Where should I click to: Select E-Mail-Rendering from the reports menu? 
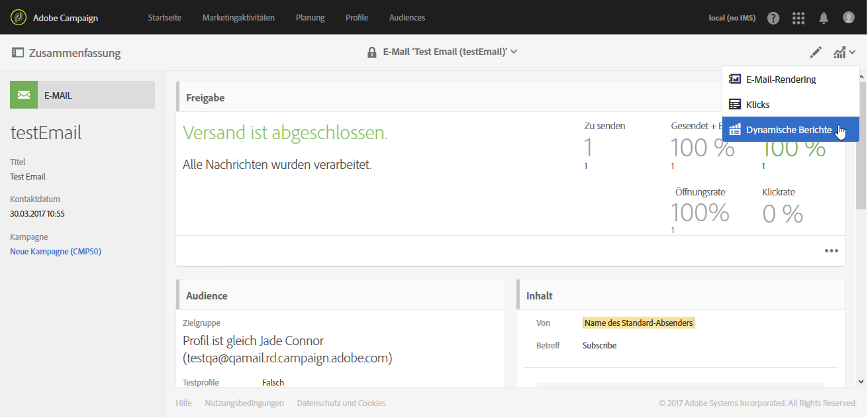(x=781, y=79)
